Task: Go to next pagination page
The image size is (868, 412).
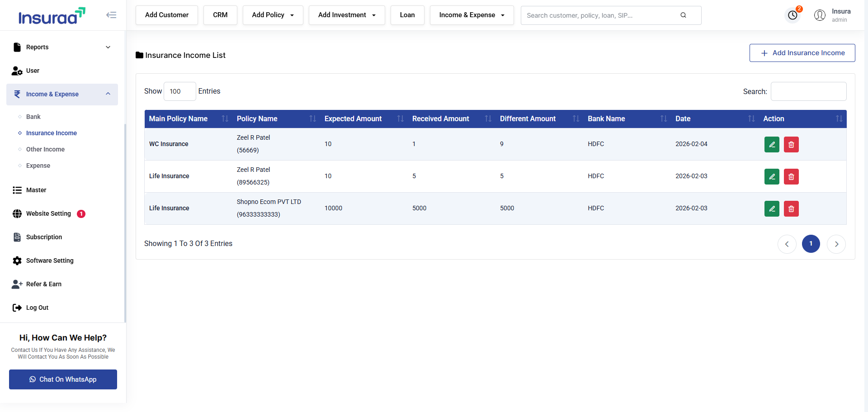Action: pos(836,244)
